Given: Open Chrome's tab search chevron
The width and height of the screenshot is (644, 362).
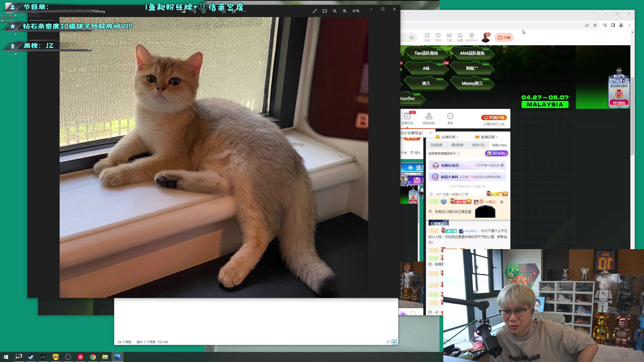Looking at the screenshot, I should click(594, 14).
